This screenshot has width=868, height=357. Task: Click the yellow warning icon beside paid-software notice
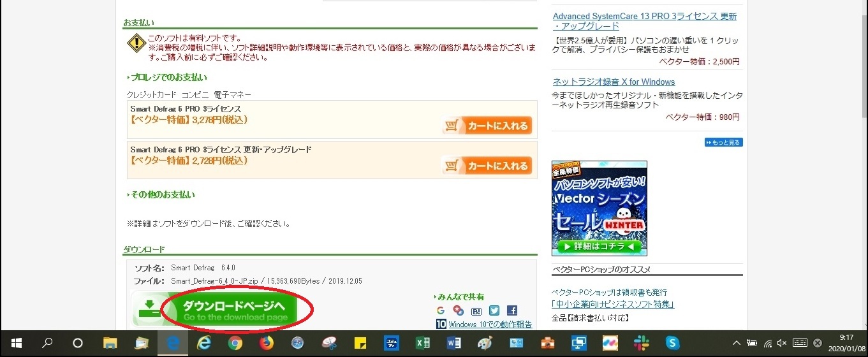(136, 43)
